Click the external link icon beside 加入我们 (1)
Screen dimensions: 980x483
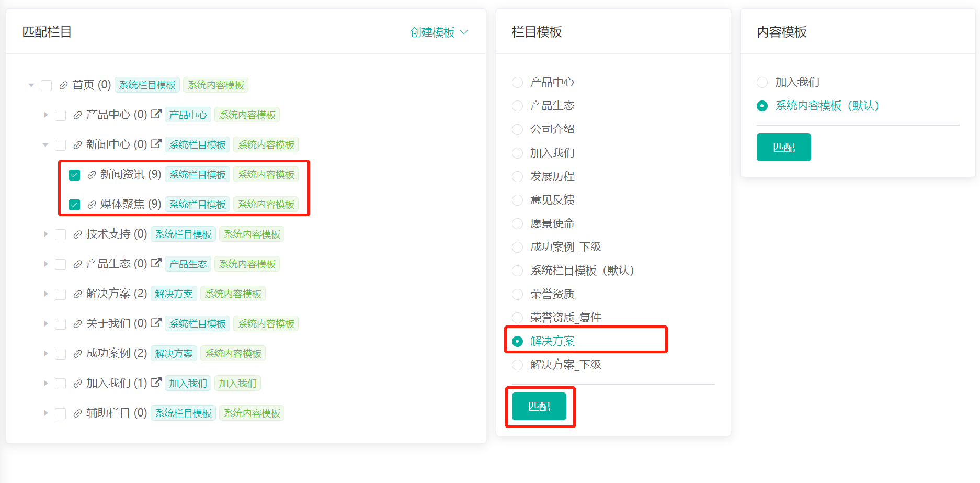pos(156,383)
